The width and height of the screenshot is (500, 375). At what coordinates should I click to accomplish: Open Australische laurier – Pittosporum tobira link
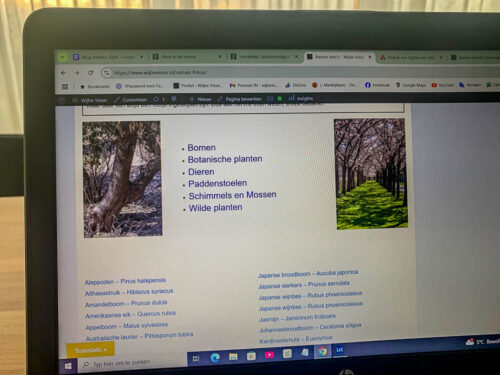[139, 336]
